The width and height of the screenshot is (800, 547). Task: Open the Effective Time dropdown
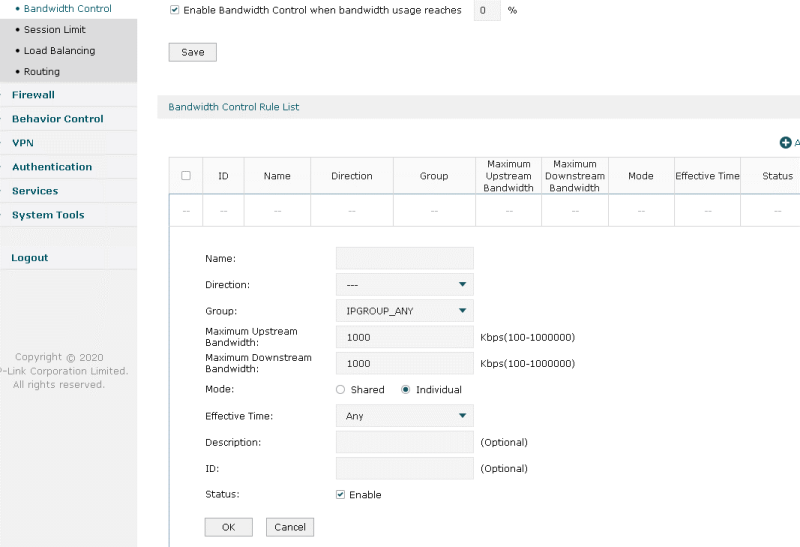tap(405, 416)
